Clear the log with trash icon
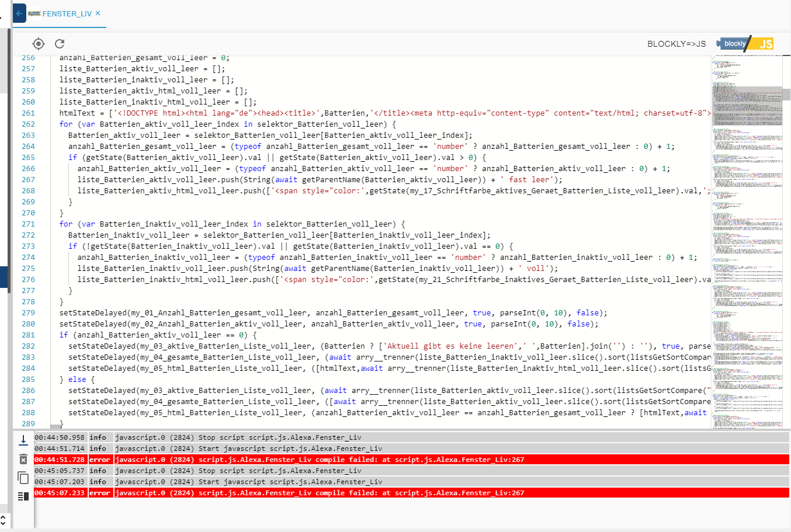Viewport: 791px width, 532px height. (x=23, y=459)
